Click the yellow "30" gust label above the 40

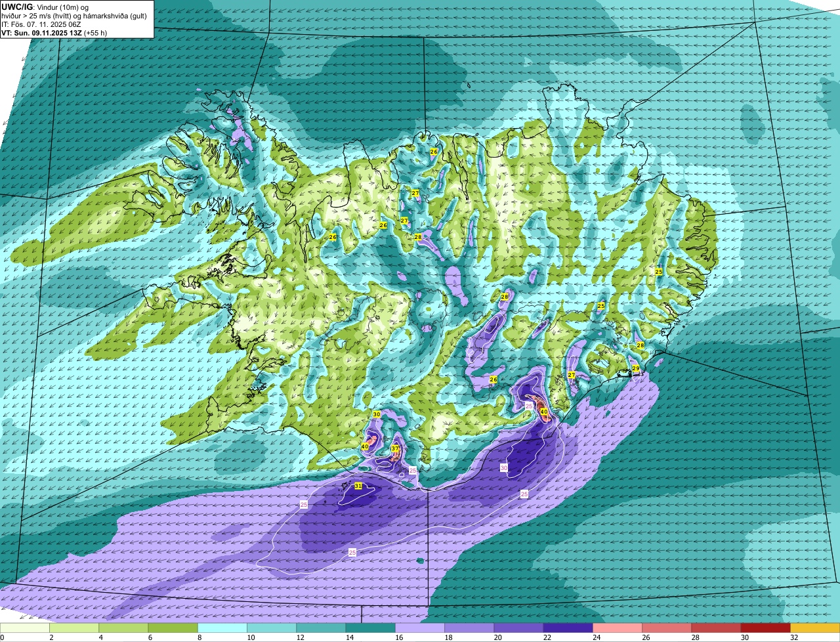coord(377,415)
